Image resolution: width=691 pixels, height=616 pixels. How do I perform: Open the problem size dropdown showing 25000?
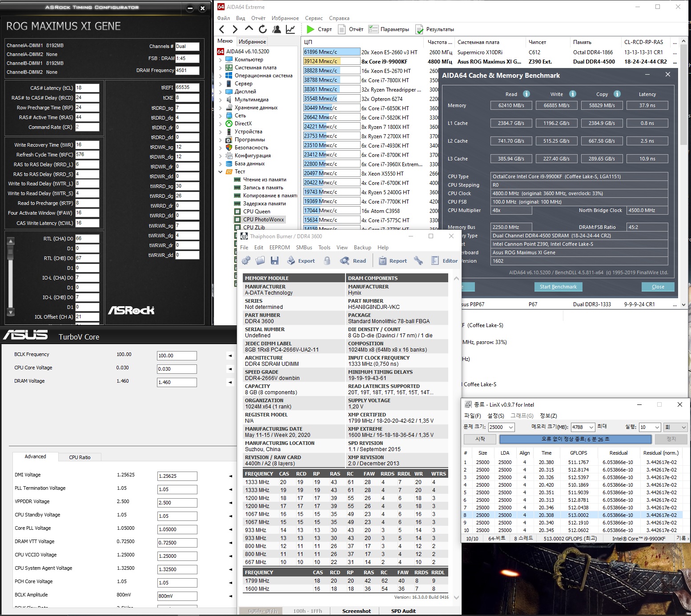pyautogui.click(x=511, y=427)
